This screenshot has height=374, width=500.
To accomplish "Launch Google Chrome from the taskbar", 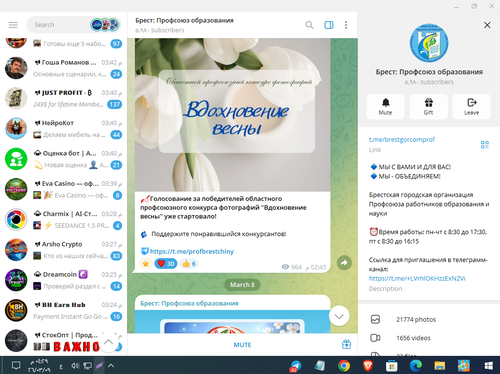I will [344, 366].
